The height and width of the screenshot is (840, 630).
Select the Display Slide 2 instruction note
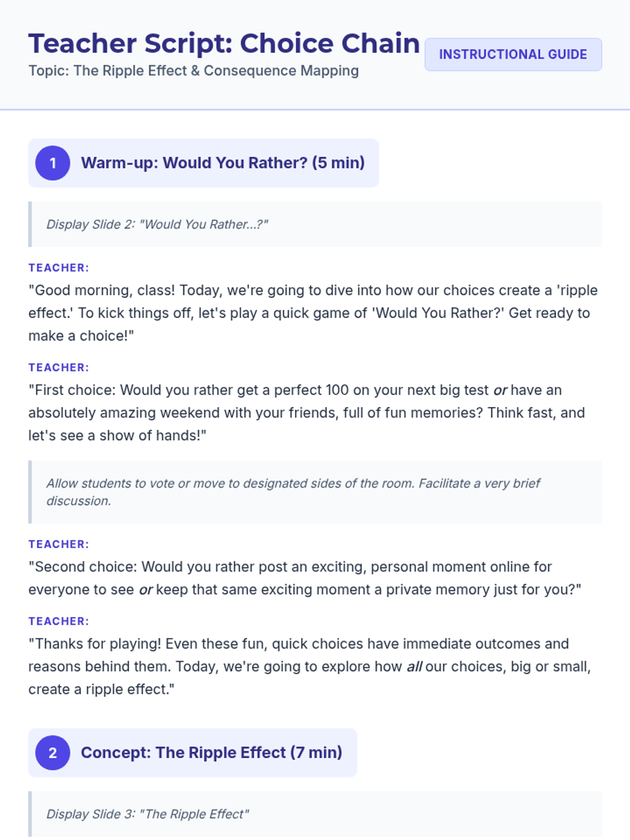coord(315,224)
